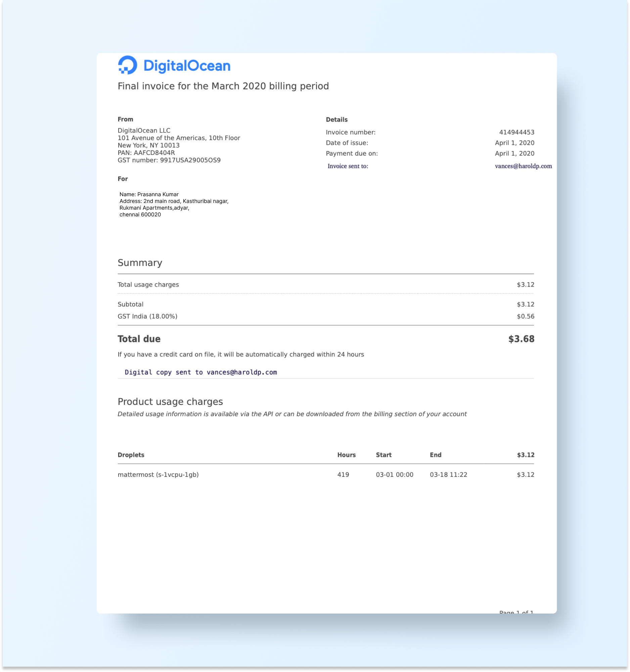Click the Hours column header

(346, 455)
